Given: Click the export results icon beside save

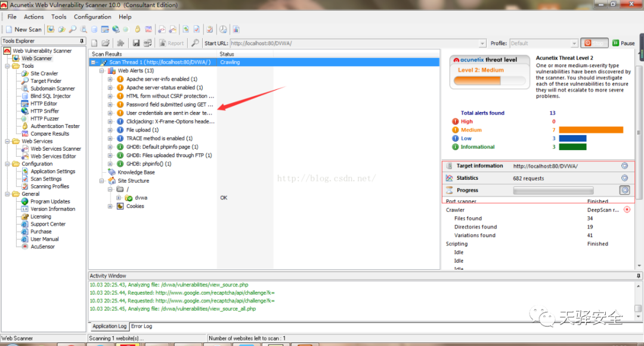Looking at the screenshot, I should click(x=147, y=43).
